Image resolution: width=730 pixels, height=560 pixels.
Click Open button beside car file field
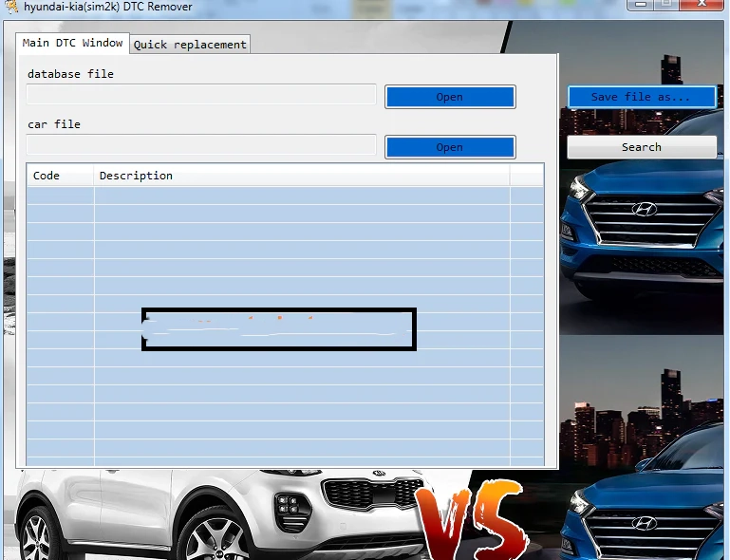point(450,147)
